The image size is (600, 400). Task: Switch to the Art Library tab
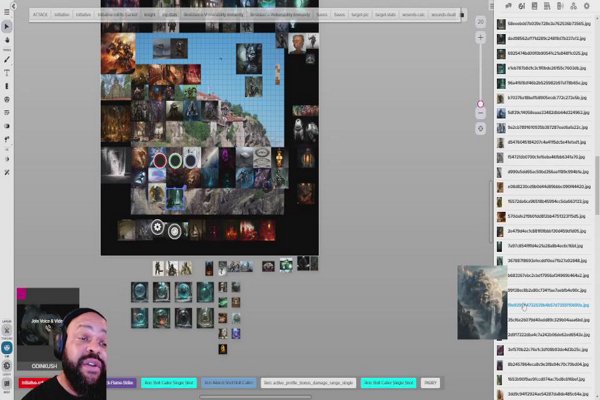click(521, 6)
